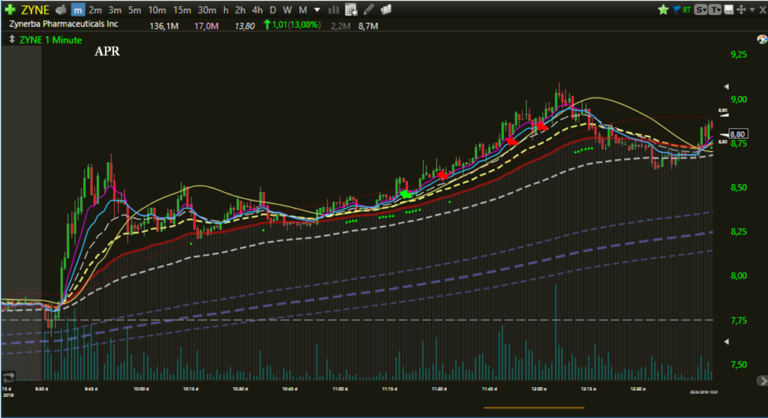Click the green star favorites icon
This screenshot has width=768, height=418.
(x=662, y=9)
